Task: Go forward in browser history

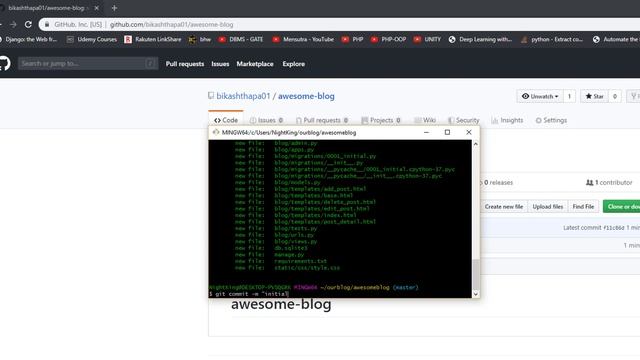Action: click(x=13, y=24)
